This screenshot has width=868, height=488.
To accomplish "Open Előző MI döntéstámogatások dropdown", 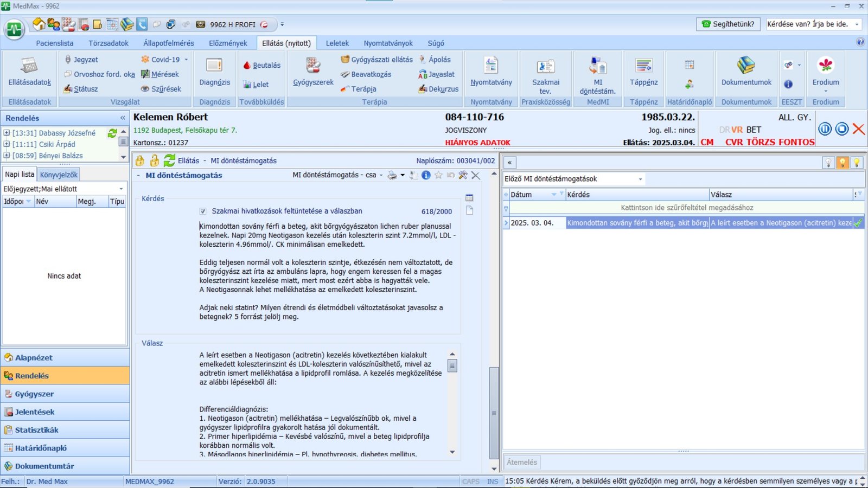I will 640,179.
